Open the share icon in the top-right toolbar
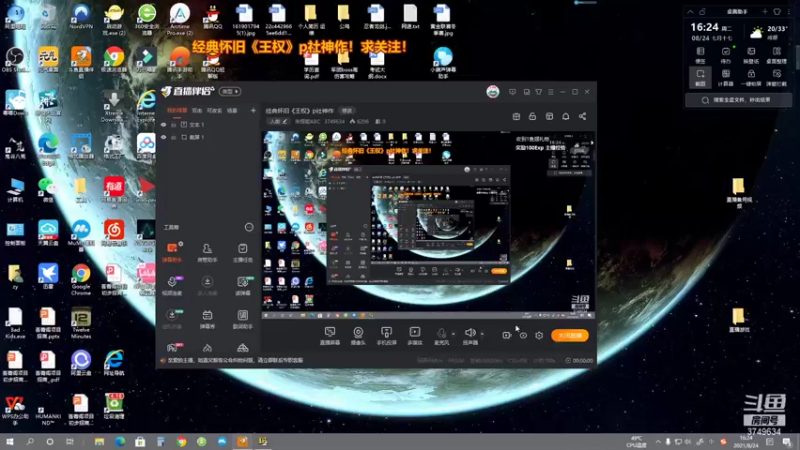Image resolution: width=800 pixels, height=450 pixels. click(582, 116)
